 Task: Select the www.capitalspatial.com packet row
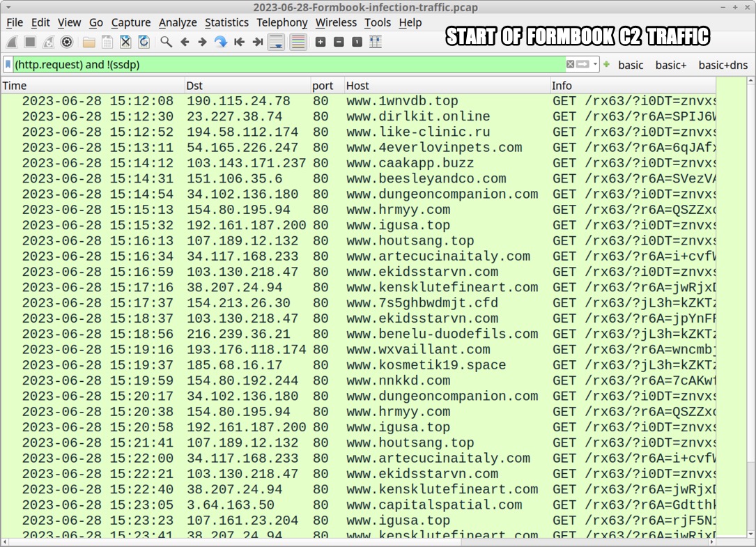click(358, 505)
